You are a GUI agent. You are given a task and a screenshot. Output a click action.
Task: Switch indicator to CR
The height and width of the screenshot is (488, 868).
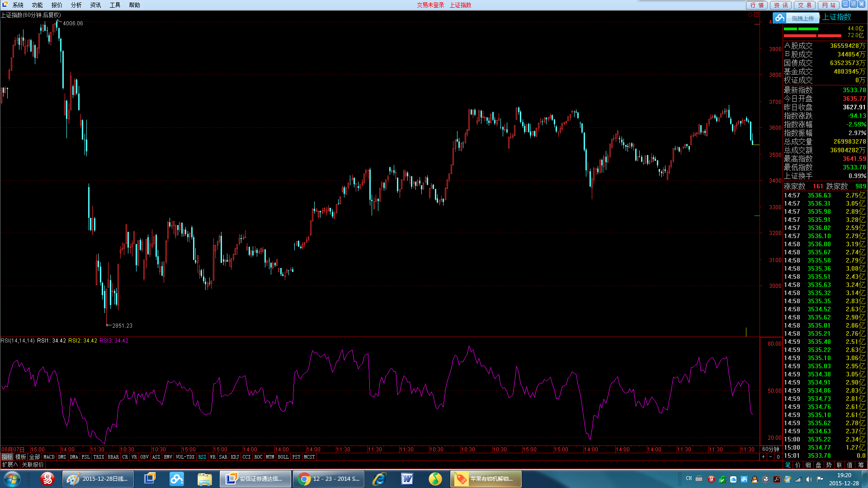point(125,457)
